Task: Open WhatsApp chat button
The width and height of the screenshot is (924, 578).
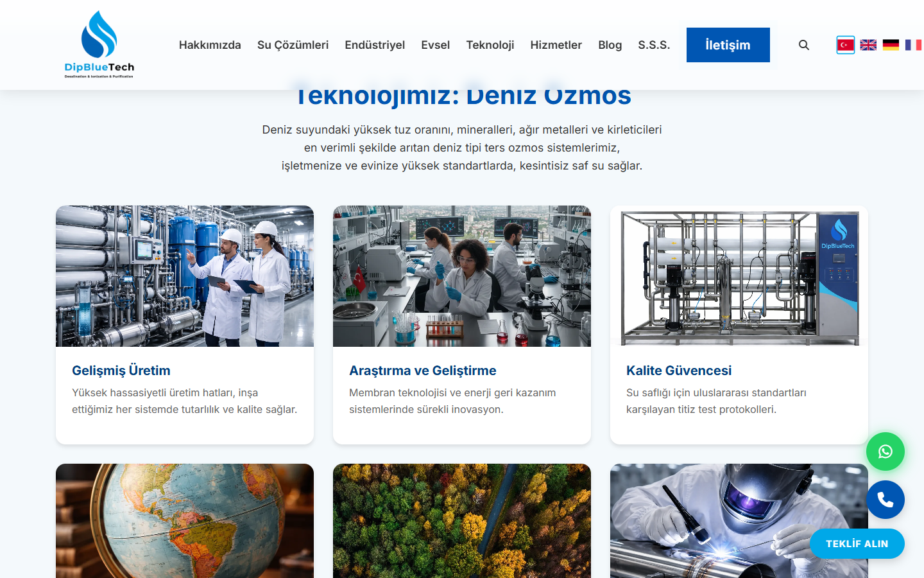Action: click(886, 451)
